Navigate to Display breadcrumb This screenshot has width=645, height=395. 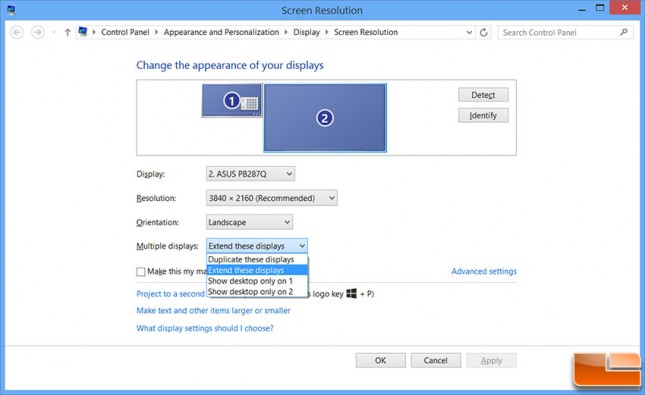(306, 32)
